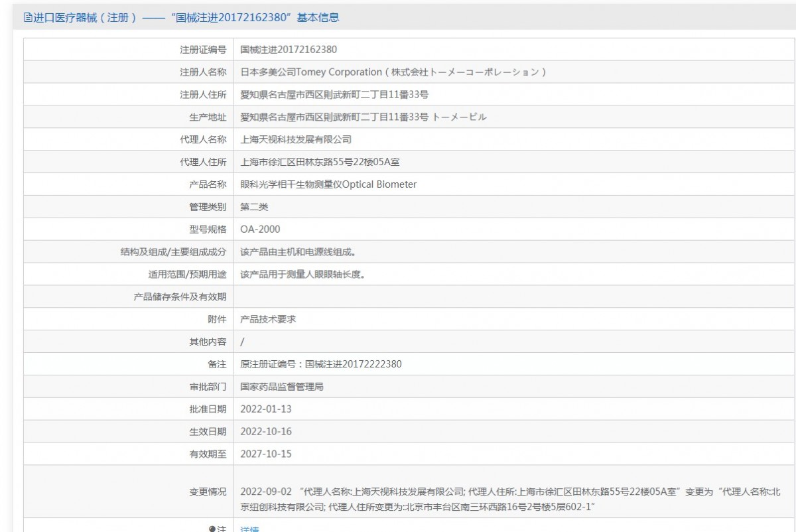Click 上海天视科技发展有限公司 in the 代理人名称 row

click(296, 139)
